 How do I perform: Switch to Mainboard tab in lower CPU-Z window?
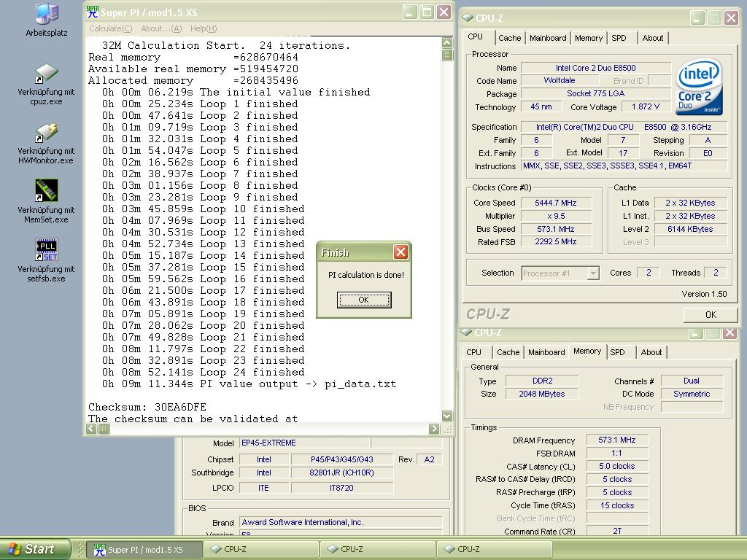point(546,352)
